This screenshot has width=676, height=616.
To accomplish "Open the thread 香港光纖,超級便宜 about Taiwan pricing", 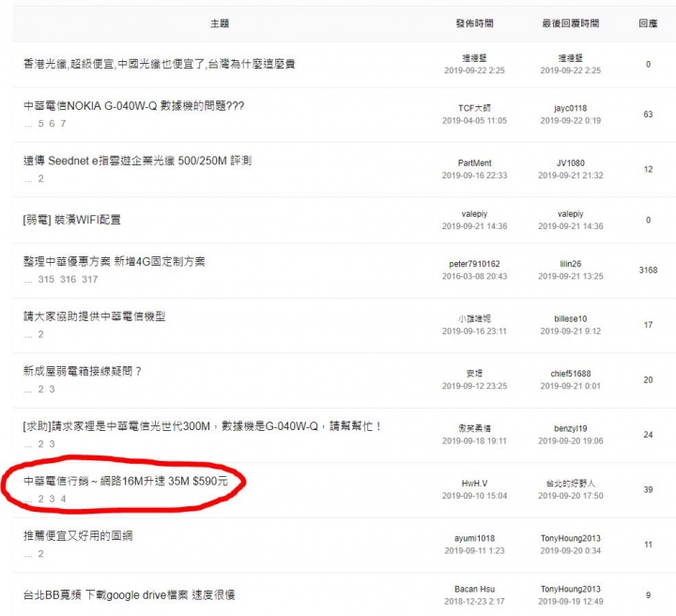I will click(159, 64).
